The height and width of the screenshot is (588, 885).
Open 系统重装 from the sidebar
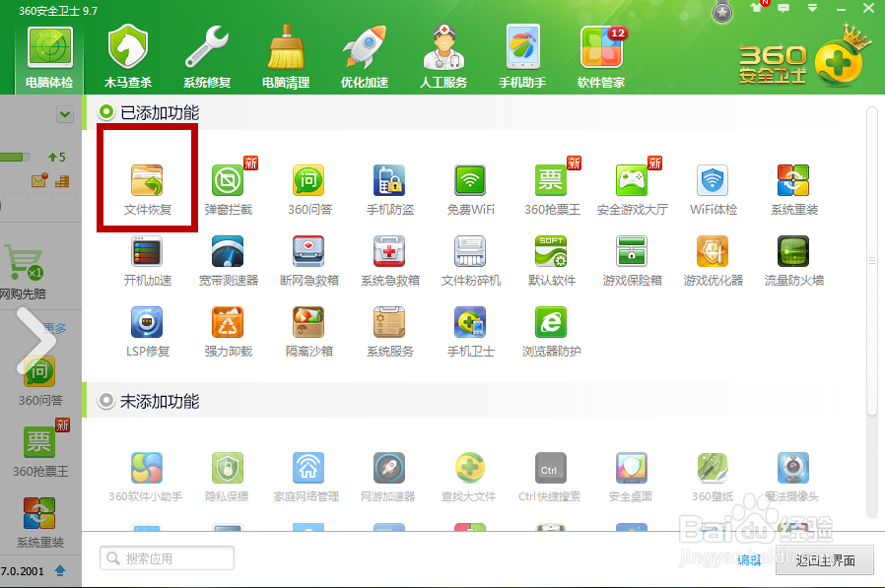tap(39, 522)
